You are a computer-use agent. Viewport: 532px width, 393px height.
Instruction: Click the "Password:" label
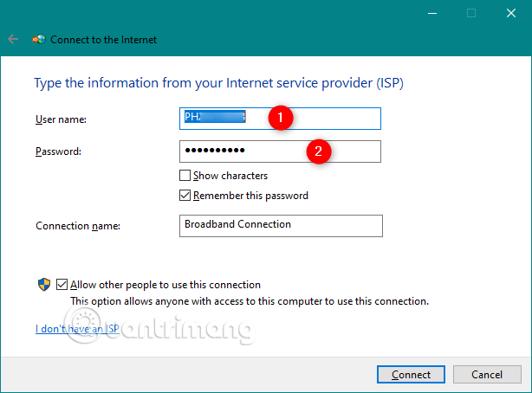pos(58,151)
